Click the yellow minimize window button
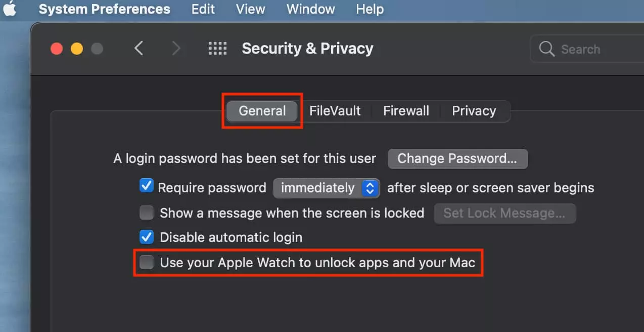The height and width of the screenshot is (332, 644). 77,48
